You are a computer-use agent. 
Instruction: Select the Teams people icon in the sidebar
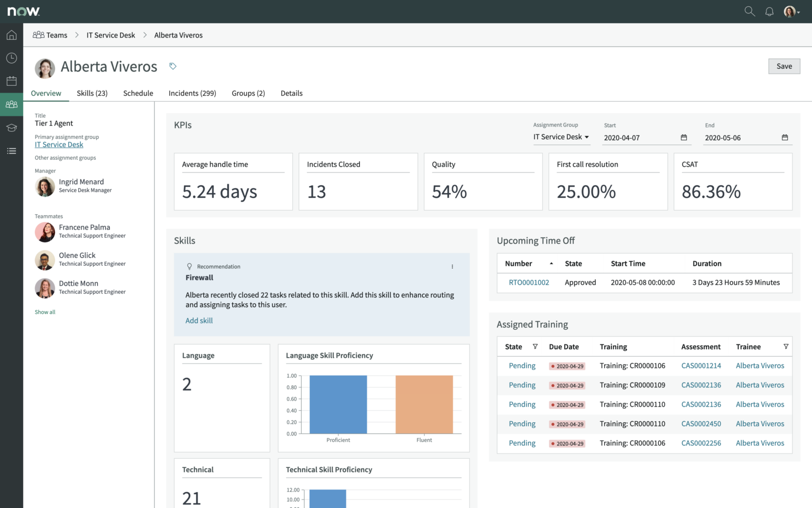pos(11,104)
